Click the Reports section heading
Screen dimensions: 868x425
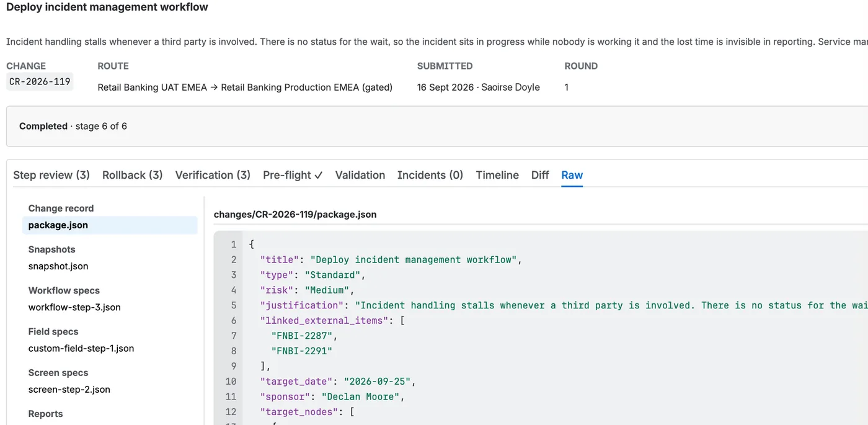coord(46,414)
